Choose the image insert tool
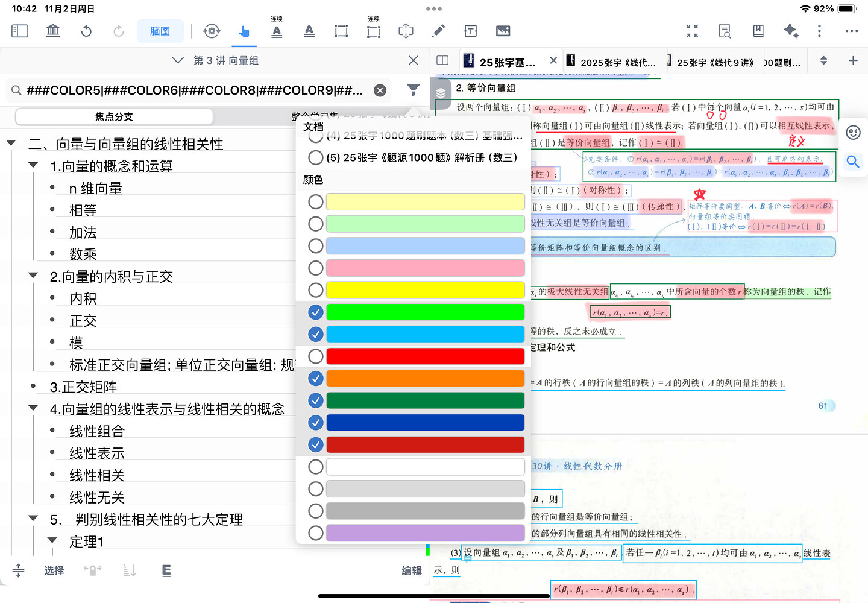 point(503,31)
